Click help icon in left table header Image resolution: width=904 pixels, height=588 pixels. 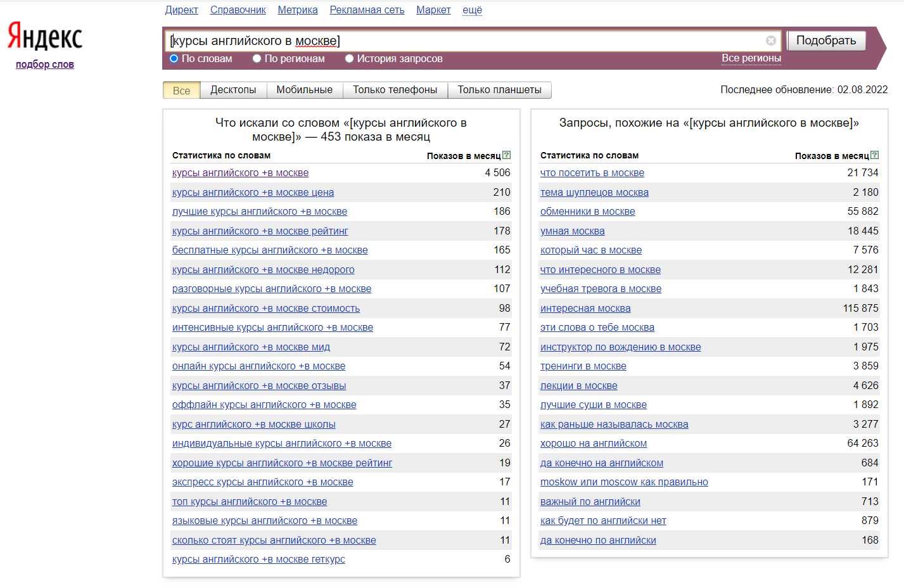[506, 155]
